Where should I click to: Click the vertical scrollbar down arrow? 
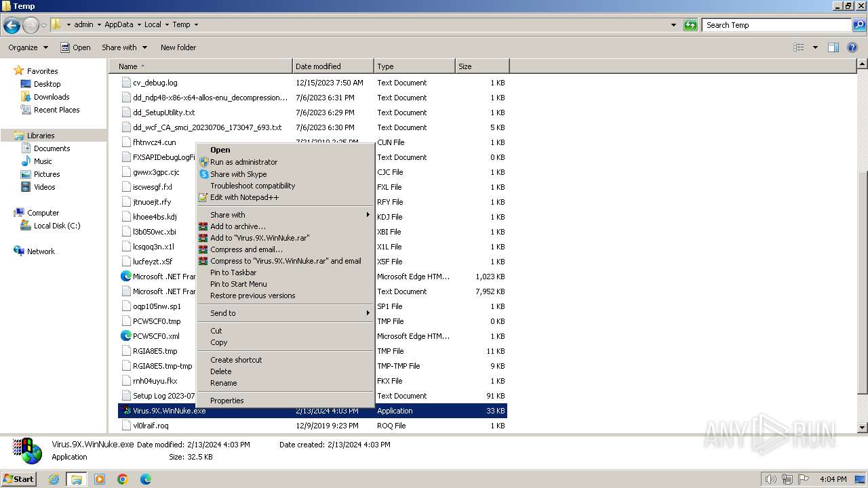tap(862, 428)
